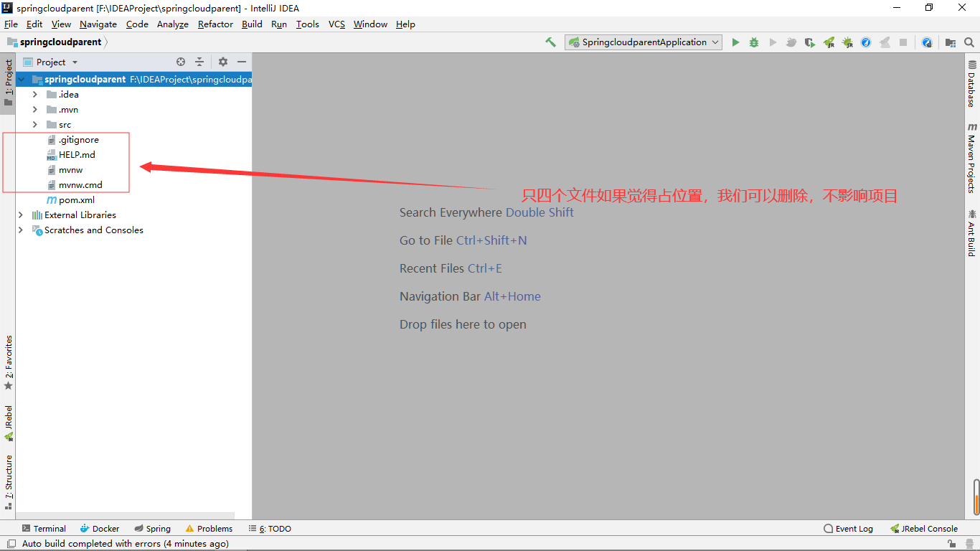Viewport: 980px width, 551px height.
Task: Click the 'Auto build completed with errors' status message
Action: 125,544
